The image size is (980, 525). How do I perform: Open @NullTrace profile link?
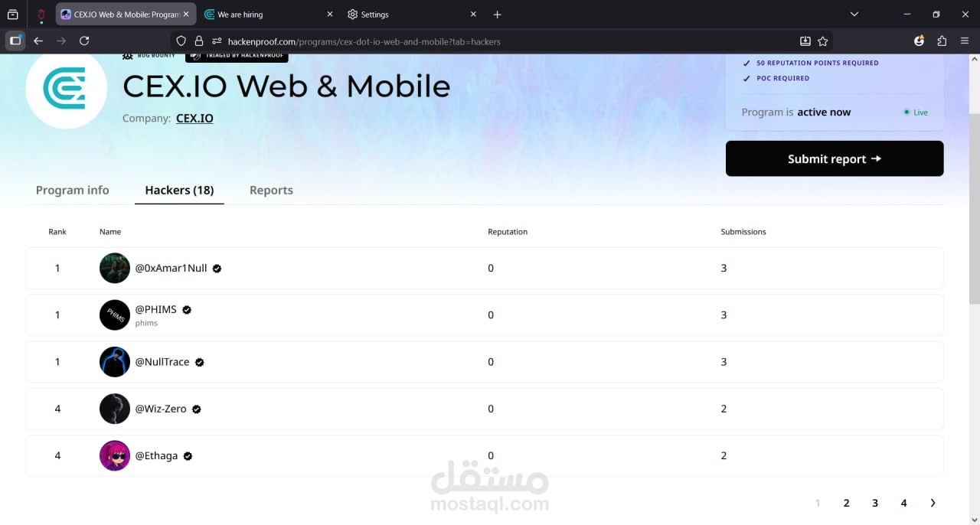point(162,362)
